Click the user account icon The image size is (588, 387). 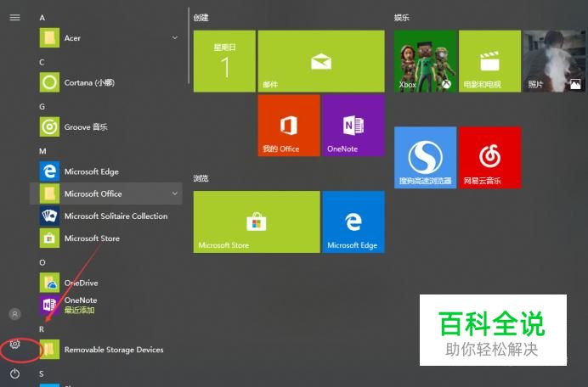tap(15, 314)
